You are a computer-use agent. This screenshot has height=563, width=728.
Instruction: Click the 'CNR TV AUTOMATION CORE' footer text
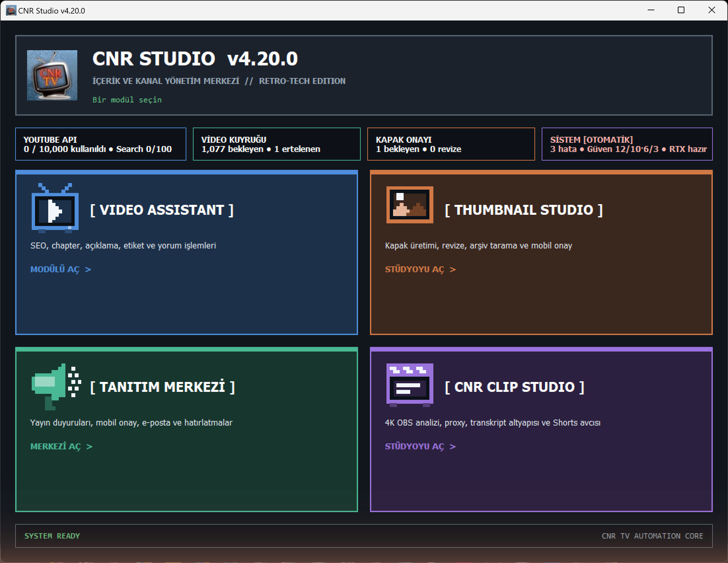[652, 536]
